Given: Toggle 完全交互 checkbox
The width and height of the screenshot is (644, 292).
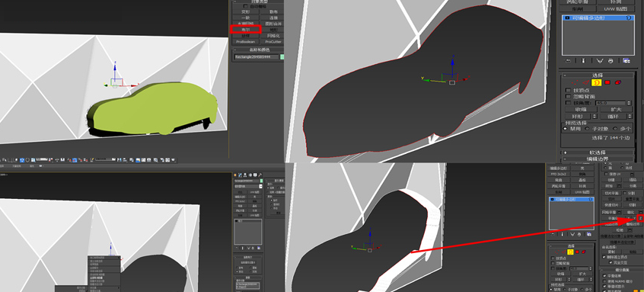Looking at the screenshot, I should point(611,262).
